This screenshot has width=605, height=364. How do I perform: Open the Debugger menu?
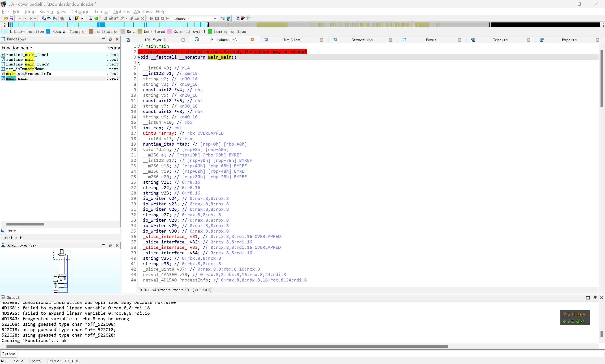tap(80, 12)
